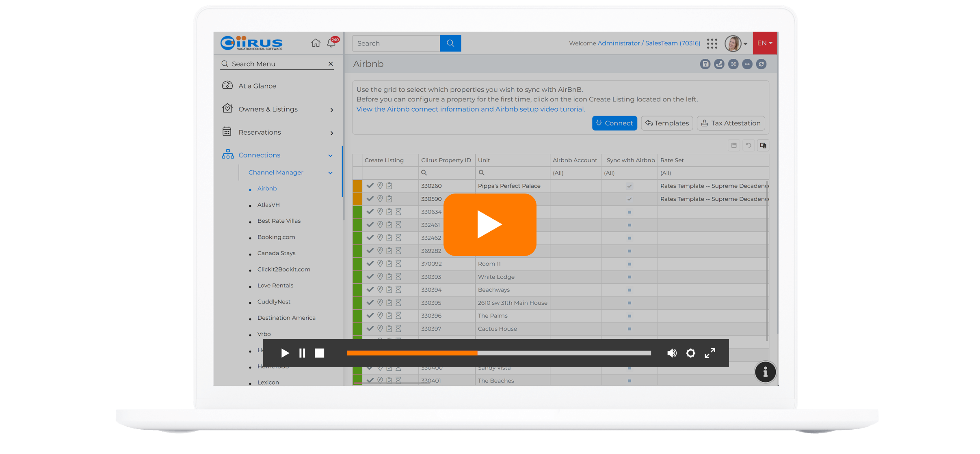Click the grid save icon above table
Viewport: 980px width, 454px height.
click(734, 145)
